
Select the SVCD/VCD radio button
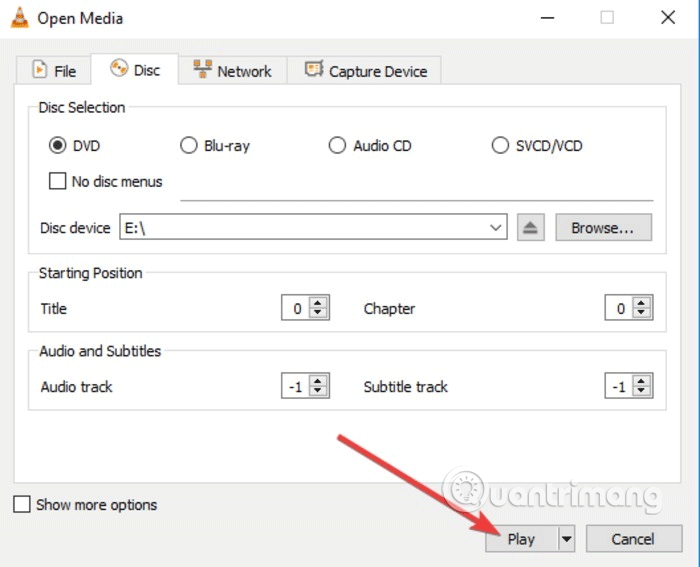[500, 146]
